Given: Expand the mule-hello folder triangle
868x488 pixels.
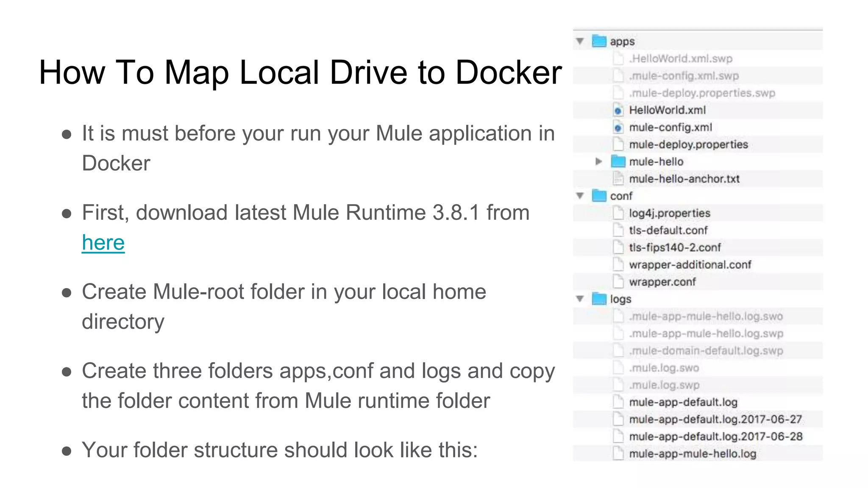Looking at the screenshot, I should click(x=599, y=161).
